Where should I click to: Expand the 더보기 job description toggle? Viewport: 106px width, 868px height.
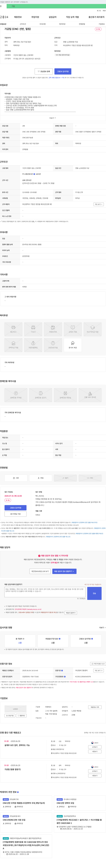(53, 118)
